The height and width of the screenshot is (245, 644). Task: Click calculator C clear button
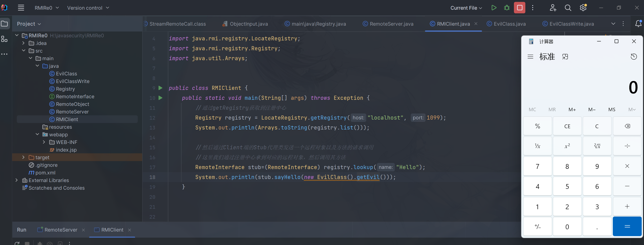[x=597, y=126]
